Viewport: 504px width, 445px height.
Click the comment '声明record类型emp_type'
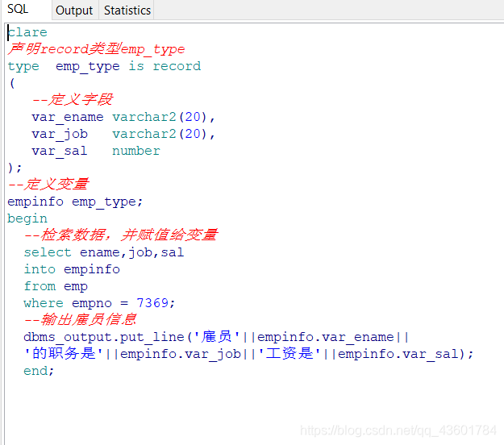pos(97,49)
